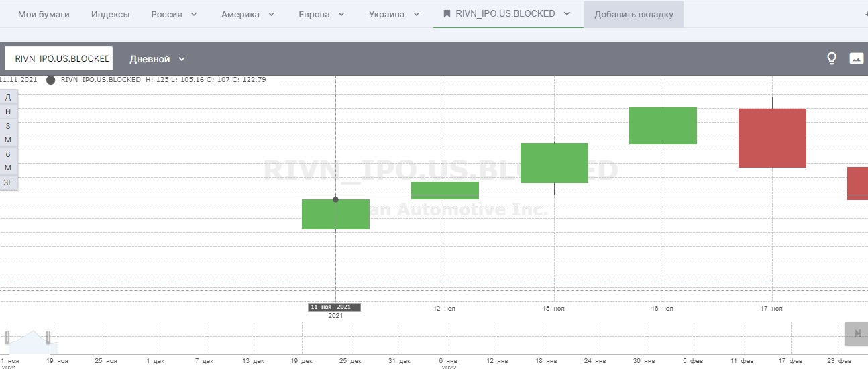Select the Европа tab
This screenshot has width=868, height=369.
pyautogui.click(x=314, y=14)
